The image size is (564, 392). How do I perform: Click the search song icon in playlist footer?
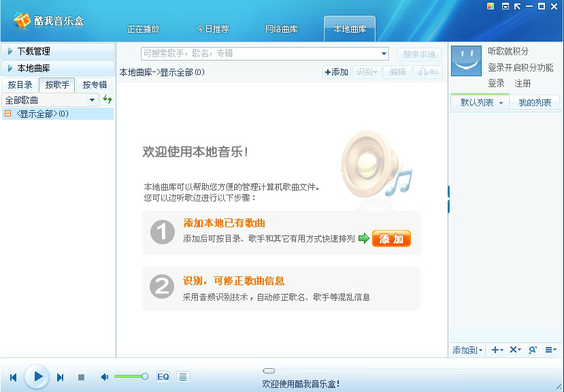(533, 350)
